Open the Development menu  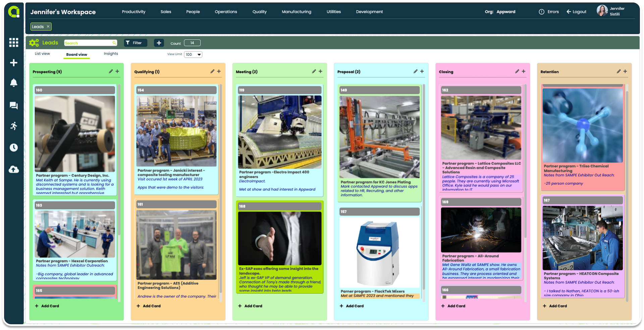(x=369, y=12)
